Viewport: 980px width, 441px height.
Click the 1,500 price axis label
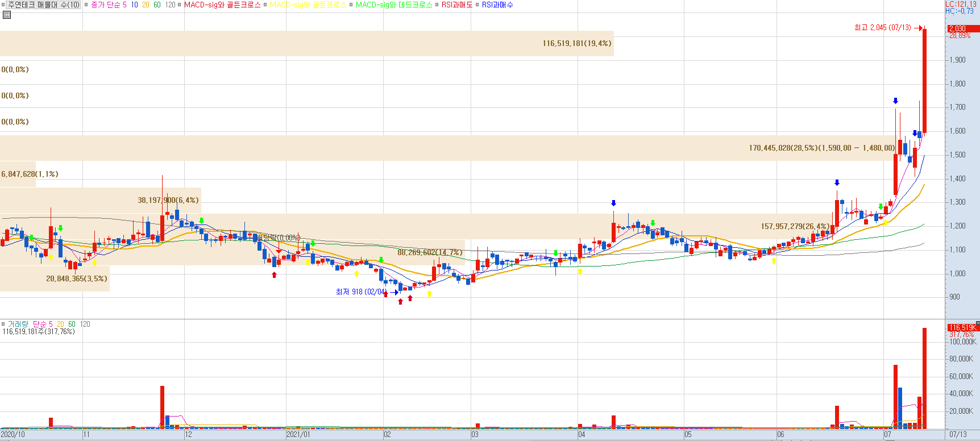[x=957, y=155]
